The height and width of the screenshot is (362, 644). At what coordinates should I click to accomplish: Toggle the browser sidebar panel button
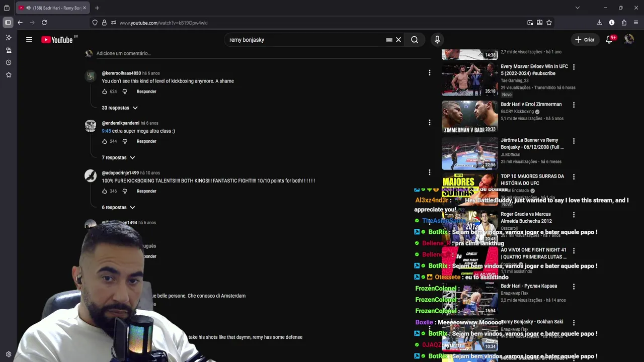[x=8, y=23]
